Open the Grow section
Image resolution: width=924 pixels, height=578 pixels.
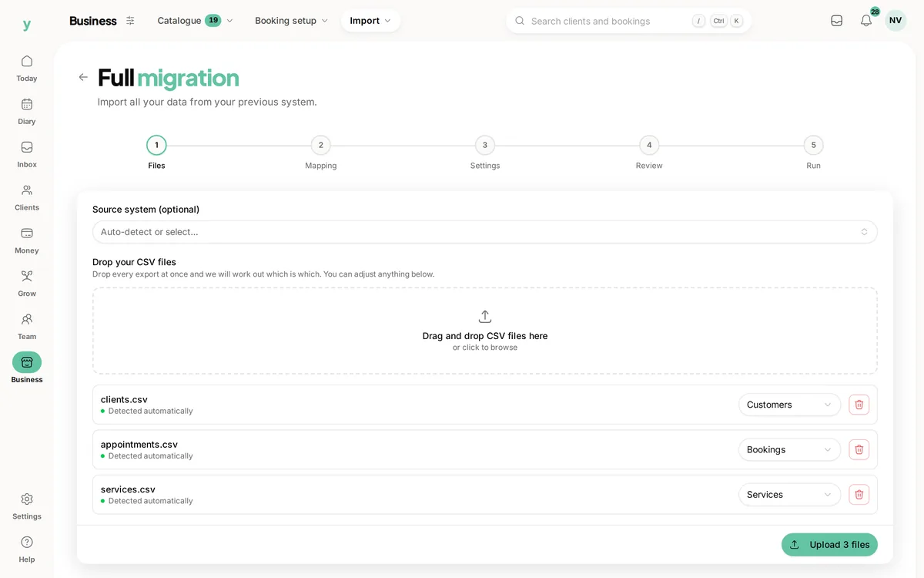click(27, 284)
